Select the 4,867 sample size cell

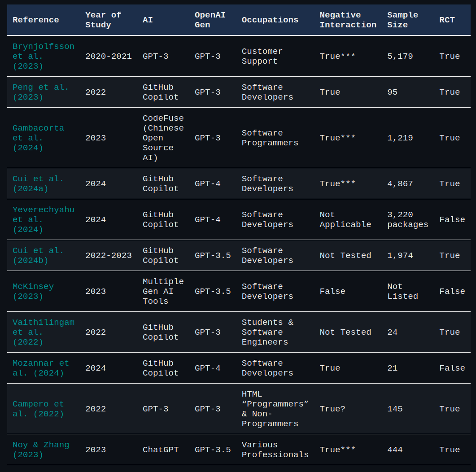400,184
